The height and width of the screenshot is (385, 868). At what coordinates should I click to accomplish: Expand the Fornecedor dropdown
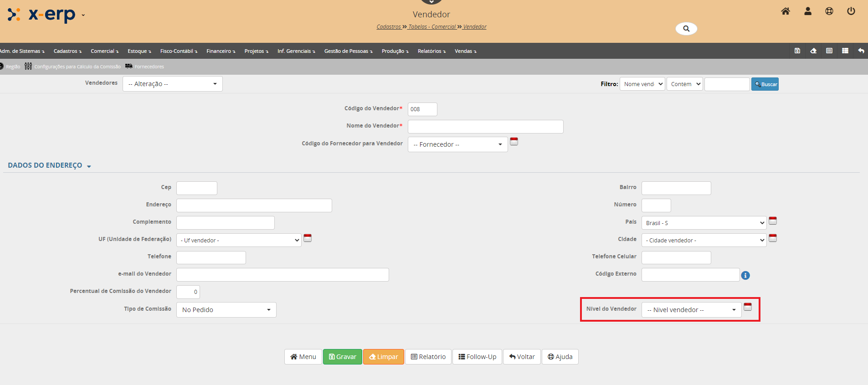click(457, 144)
